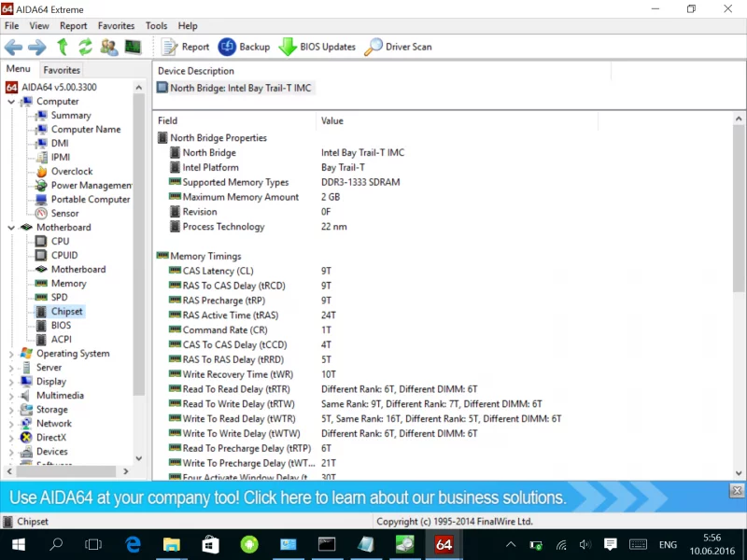This screenshot has width=747, height=560.
Task: Select CPU under Motherboard
Action: point(60,242)
